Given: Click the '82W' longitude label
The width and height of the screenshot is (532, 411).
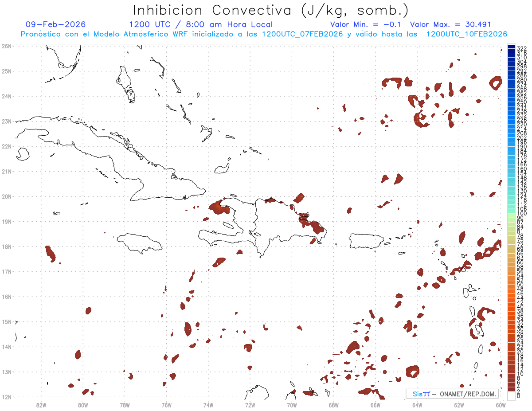Looking at the screenshot, I should [x=41, y=404].
